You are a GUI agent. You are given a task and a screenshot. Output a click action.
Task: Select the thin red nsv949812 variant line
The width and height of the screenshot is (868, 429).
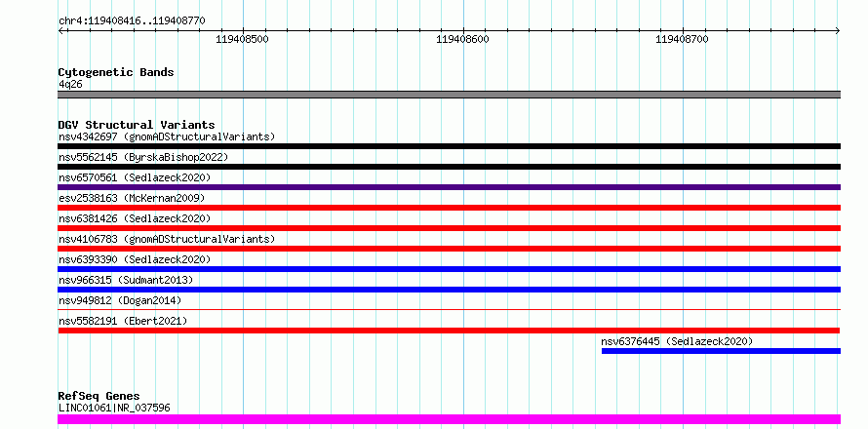point(449,309)
